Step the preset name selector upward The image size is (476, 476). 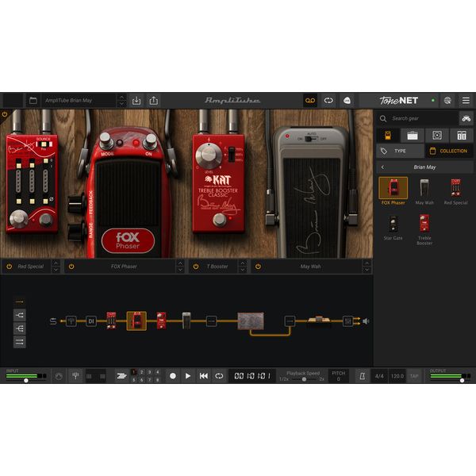tap(121, 97)
